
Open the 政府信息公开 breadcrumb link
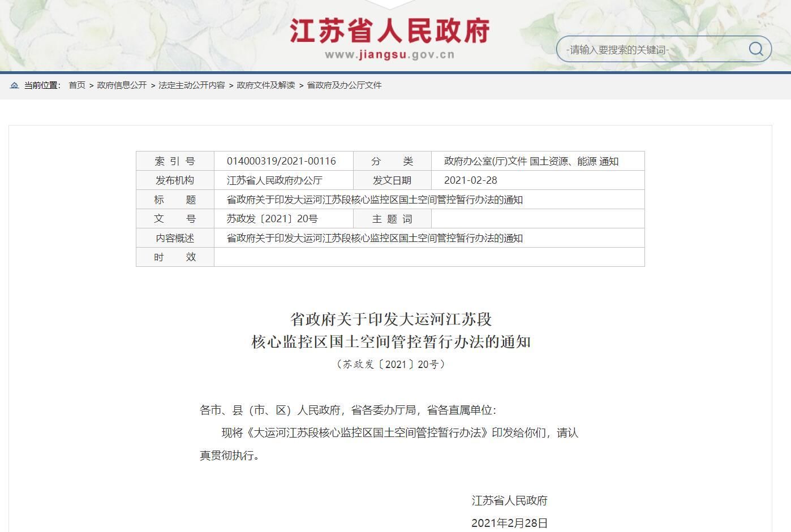point(122,85)
